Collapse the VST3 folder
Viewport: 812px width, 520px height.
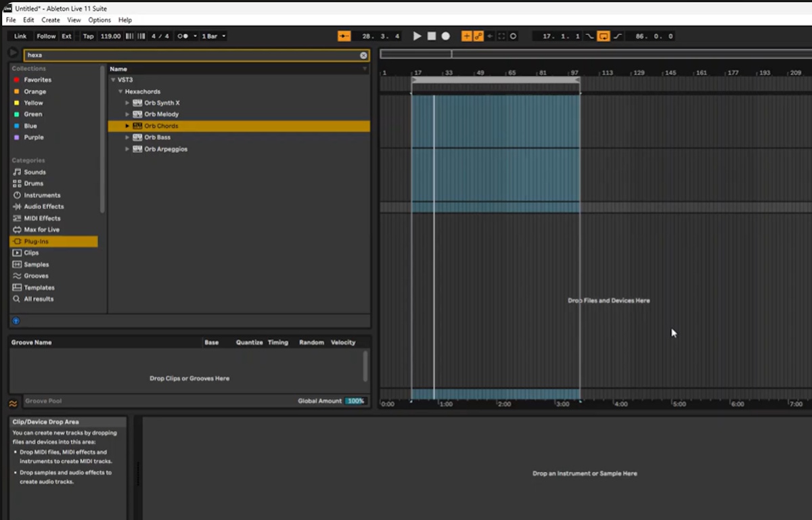coord(112,80)
